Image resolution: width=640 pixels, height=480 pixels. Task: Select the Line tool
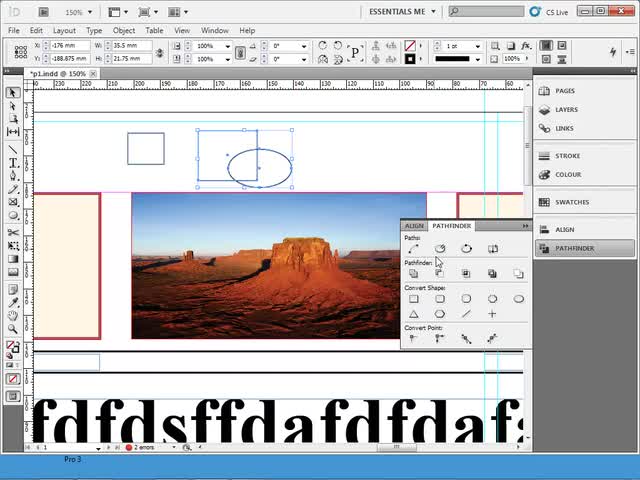[x=13, y=149]
